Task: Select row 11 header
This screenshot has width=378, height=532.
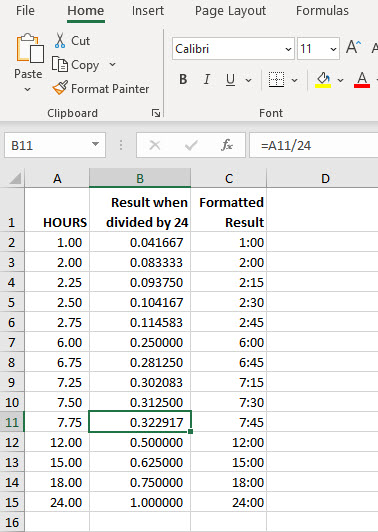Action: pos(12,422)
